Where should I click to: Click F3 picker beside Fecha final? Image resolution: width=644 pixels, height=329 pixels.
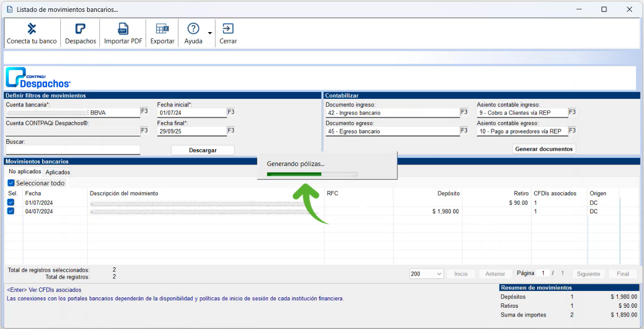pyautogui.click(x=231, y=130)
